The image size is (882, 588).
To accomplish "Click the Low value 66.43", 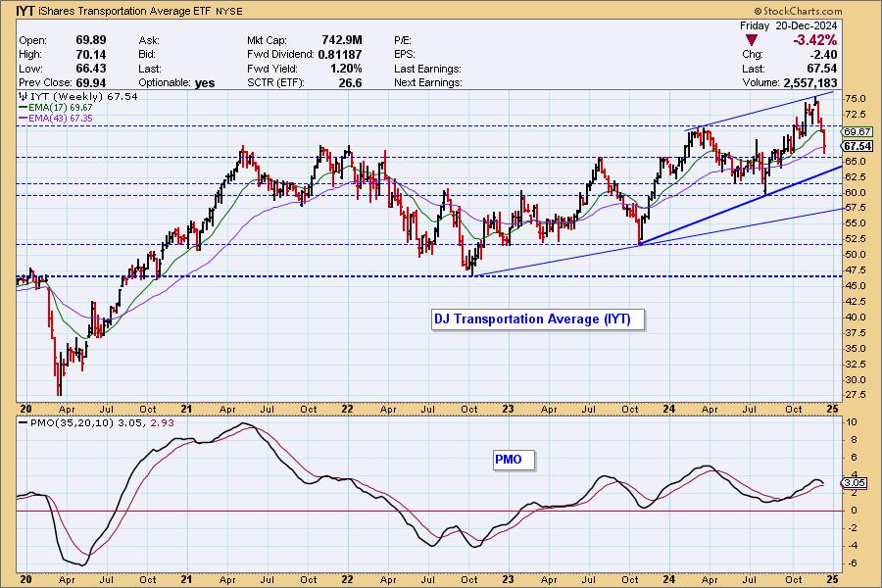I will [91, 69].
